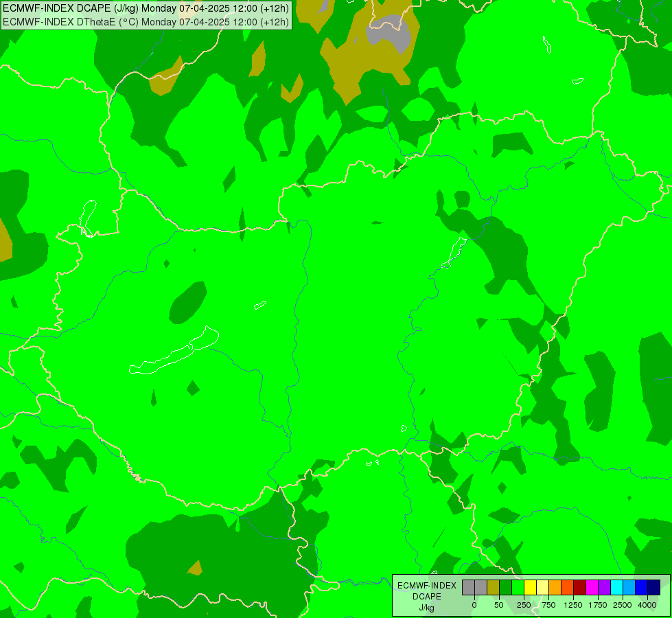Image resolution: width=672 pixels, height=618 pixels.
Task: Click the dark green legend swatch after 50
Action: [x=505, y=588]
